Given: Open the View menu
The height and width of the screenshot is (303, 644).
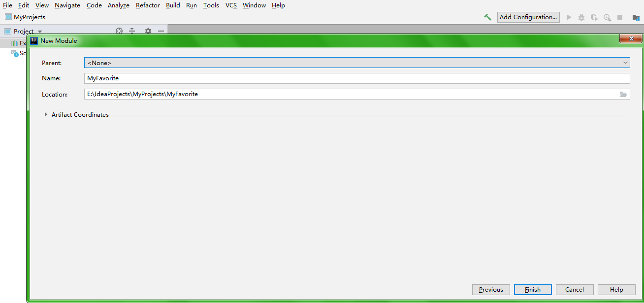Looking at the screenshot, I should click(x=42, y=5).
